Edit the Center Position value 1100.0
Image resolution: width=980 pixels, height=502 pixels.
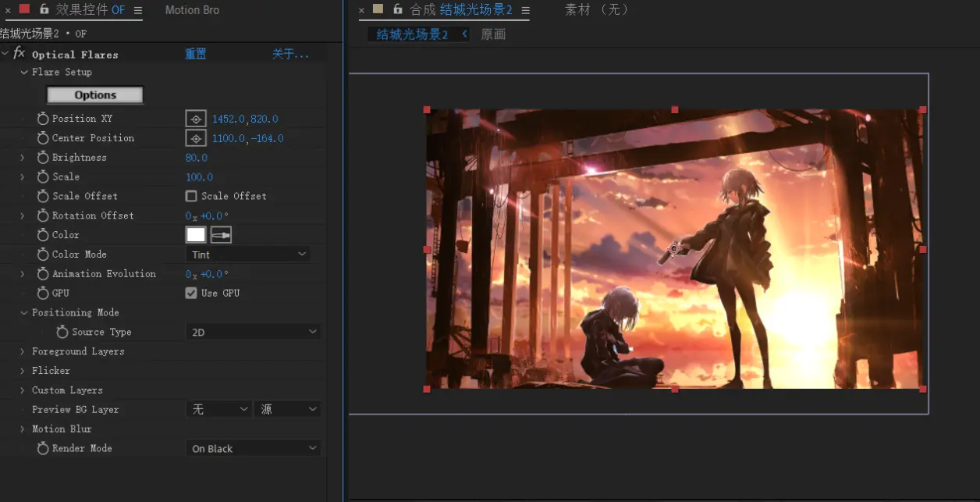click(229, 138)
